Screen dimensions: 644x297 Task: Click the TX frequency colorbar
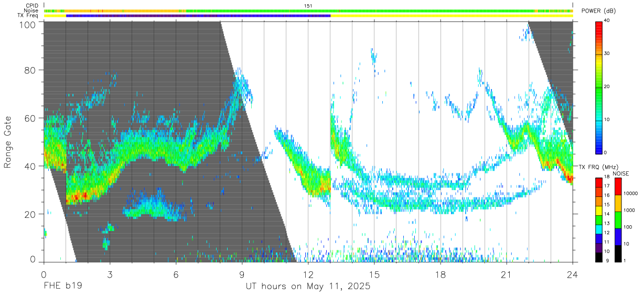coord(599,219)
